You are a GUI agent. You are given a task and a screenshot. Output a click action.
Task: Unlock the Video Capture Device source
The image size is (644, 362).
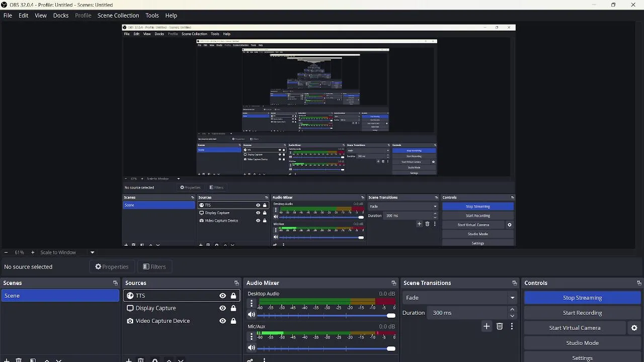click(x=233, y=321)
